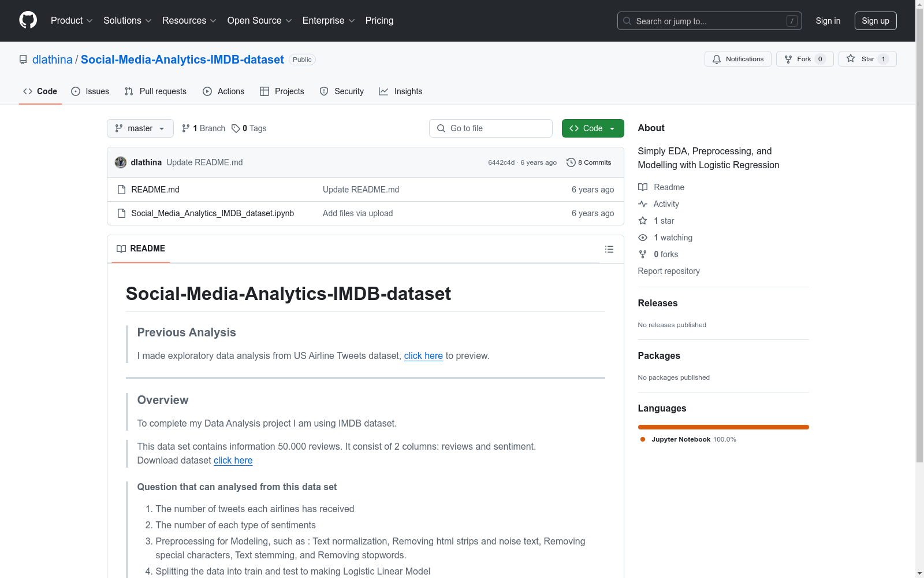
Task: Click the Packages heading link
Action: tap(659, 356)
